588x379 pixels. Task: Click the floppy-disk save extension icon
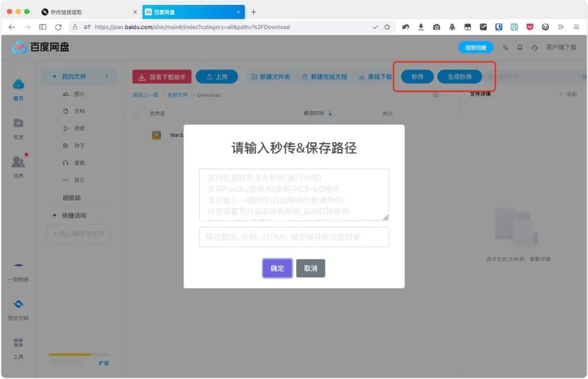pos(514,27)
